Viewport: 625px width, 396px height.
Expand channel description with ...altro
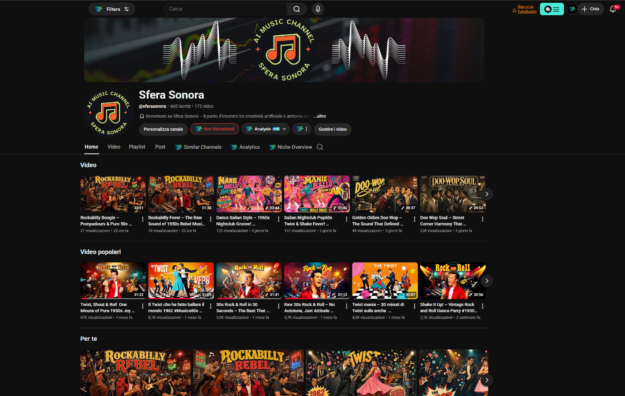tap(320, 116)
